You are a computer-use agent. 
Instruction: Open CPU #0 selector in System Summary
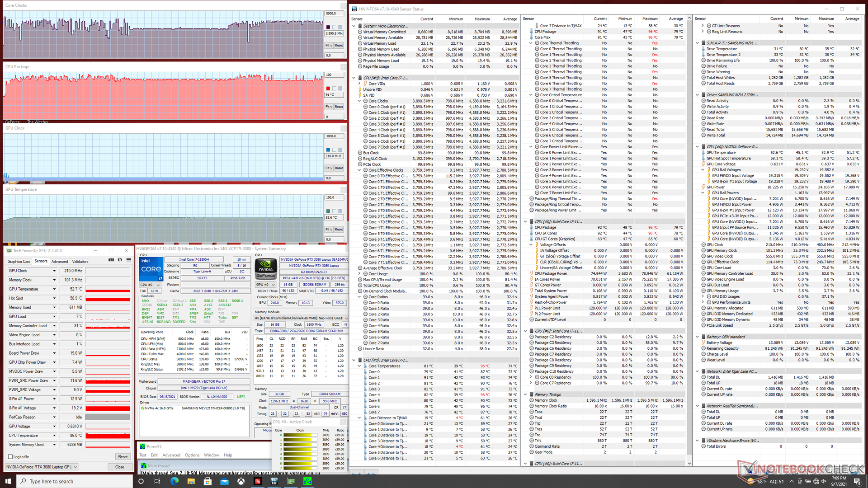[149, 285]
